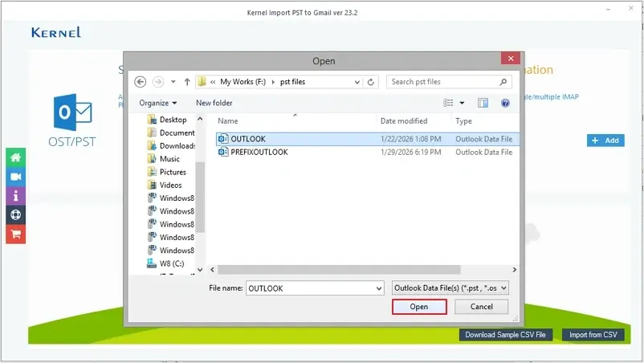Click New folder

click(214, 103)
